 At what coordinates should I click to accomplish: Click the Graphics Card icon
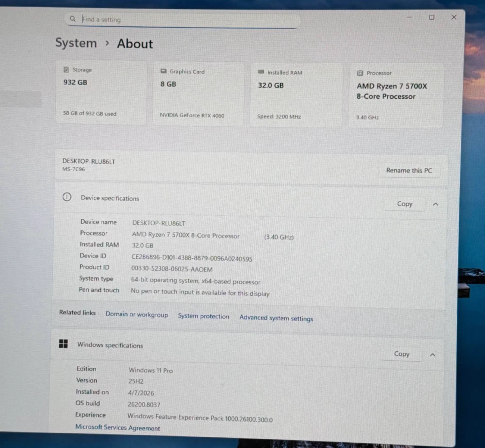tap(164, 71)
